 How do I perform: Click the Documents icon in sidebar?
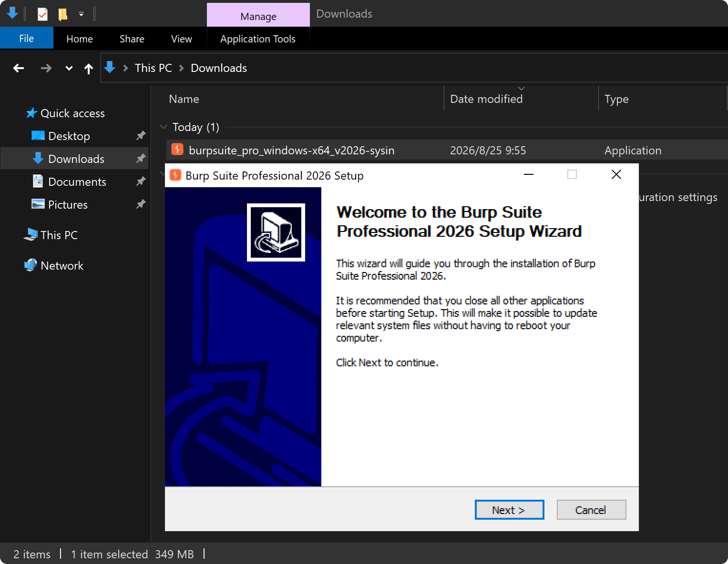tap(38, 181)
